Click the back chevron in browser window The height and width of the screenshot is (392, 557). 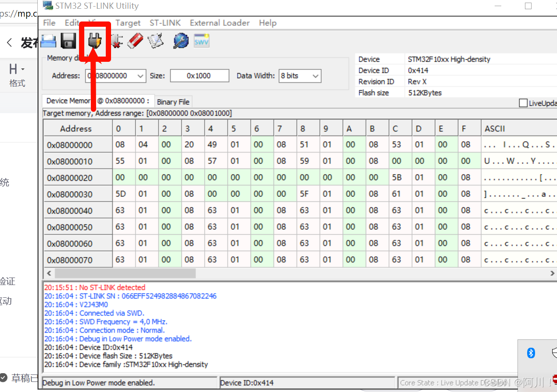click(10, 43)
